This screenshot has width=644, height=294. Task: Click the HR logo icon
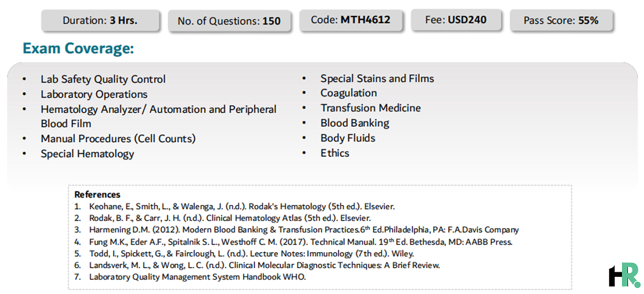click(x=624, y=276)
